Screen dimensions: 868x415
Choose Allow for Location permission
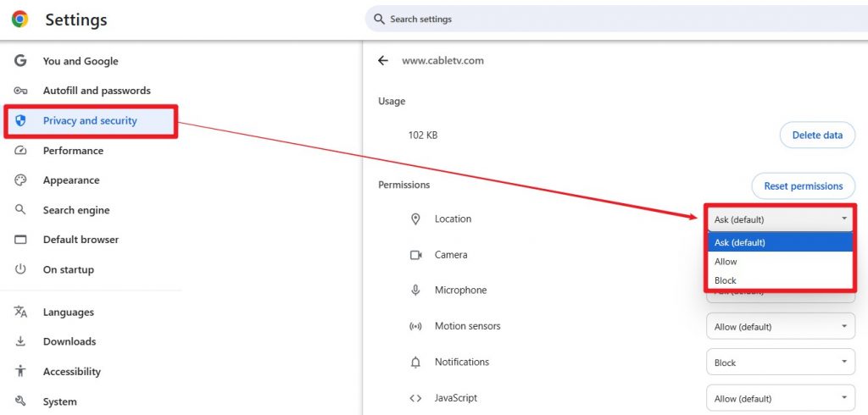[x=781, y=261]
